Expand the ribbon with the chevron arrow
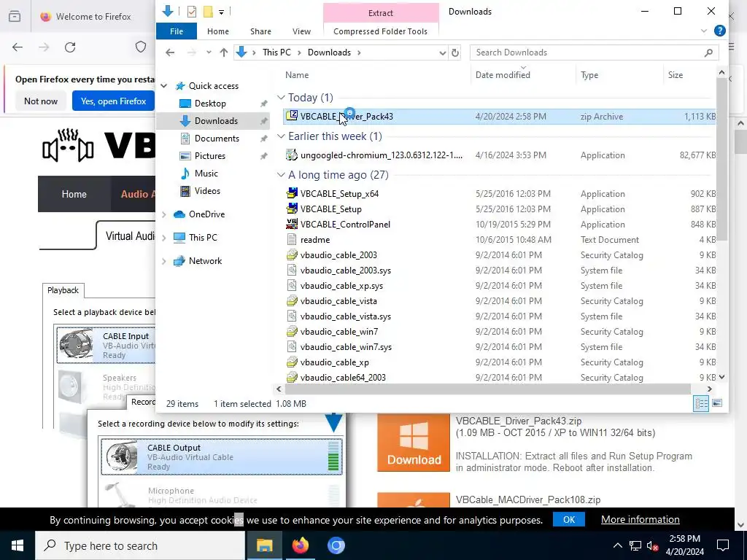The image size is (747, 560). 704,31
